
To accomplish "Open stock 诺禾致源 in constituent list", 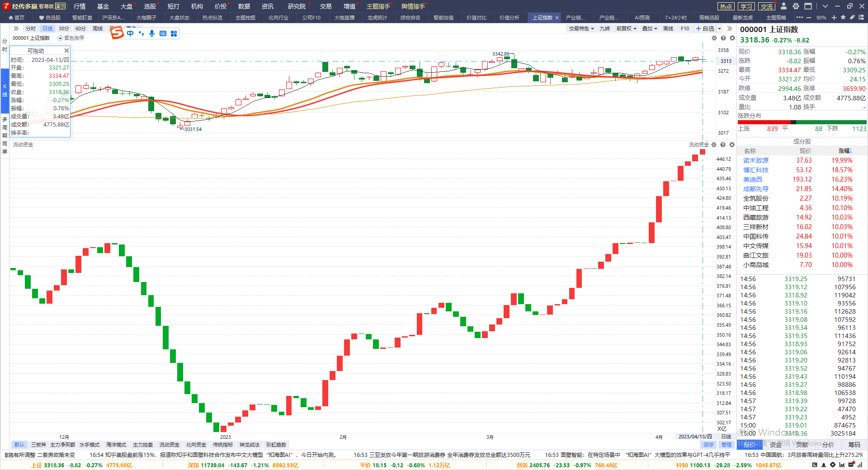I will (x=756, y=160).
